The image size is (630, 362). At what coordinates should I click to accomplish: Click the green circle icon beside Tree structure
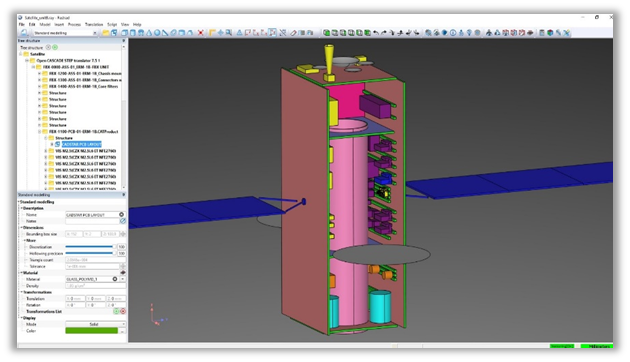point(55,47)
